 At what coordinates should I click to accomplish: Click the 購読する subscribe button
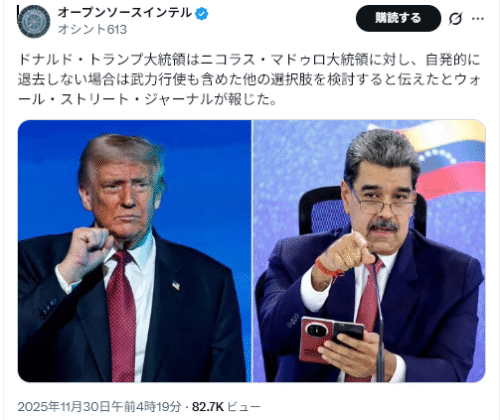coord(398,18)
